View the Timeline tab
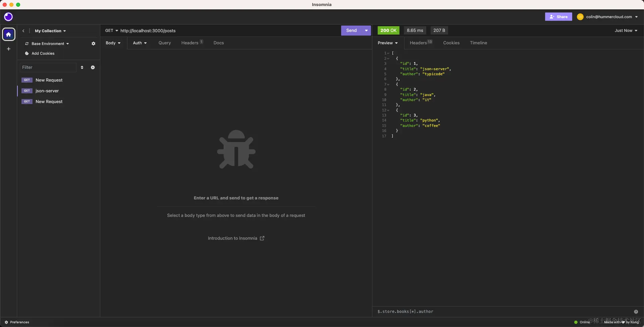Screen dimensions: 644x327 479,43
